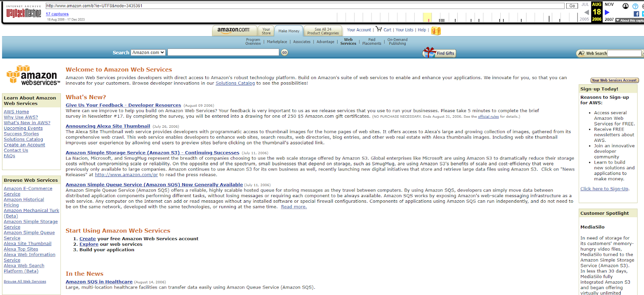Screen dimensions: 644x295
Task: Open Success Stories link
Action: [x=21, y=134]
